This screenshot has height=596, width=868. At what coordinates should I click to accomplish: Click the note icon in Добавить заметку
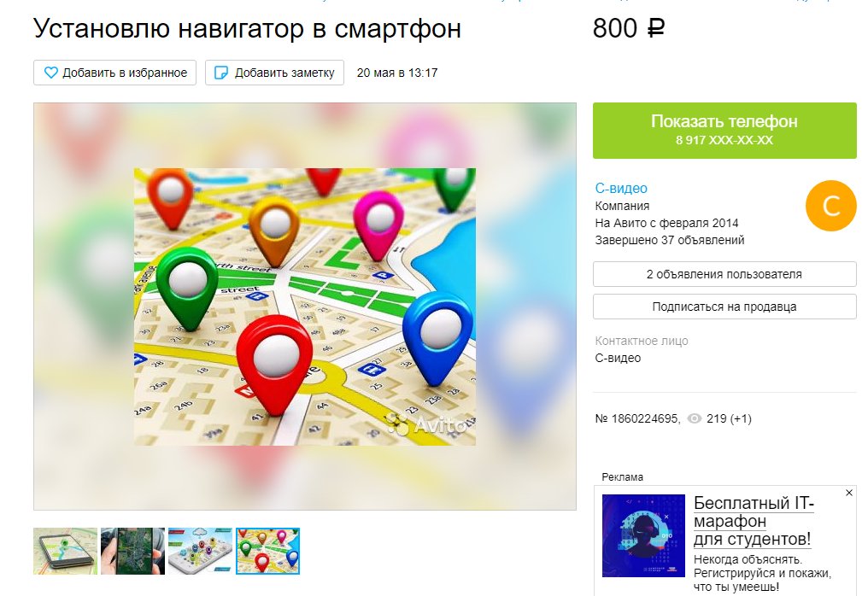point(221,73)
